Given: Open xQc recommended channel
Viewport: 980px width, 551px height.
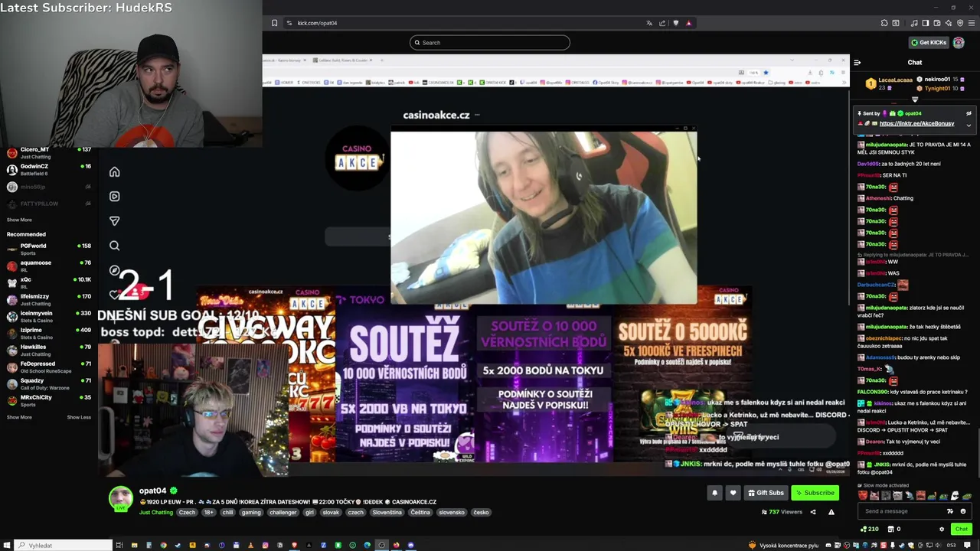Looking at the screenshot, I should [47, 282].
